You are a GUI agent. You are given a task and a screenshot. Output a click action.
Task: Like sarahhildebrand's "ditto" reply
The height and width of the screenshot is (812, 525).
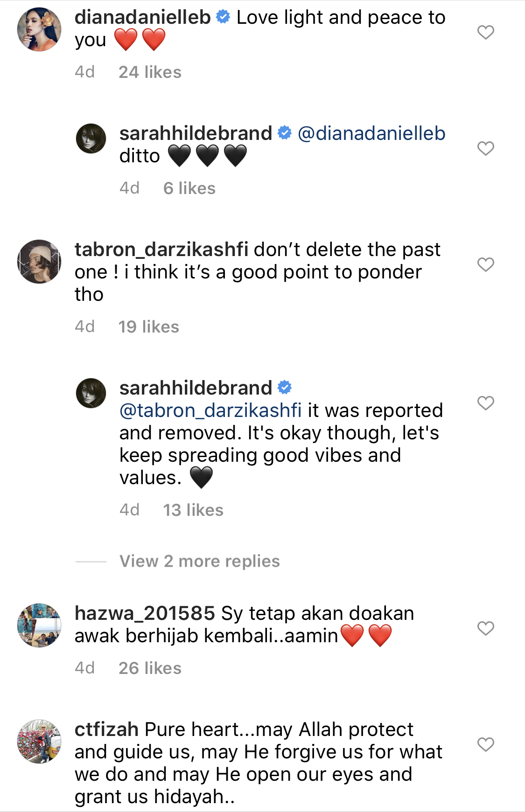486,148
